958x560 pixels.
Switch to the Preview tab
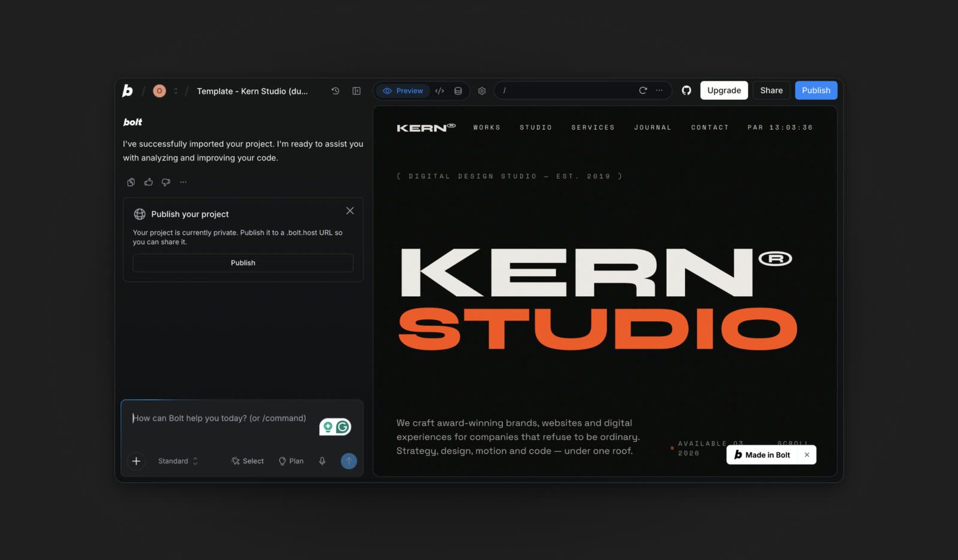[x=403, y=91]
